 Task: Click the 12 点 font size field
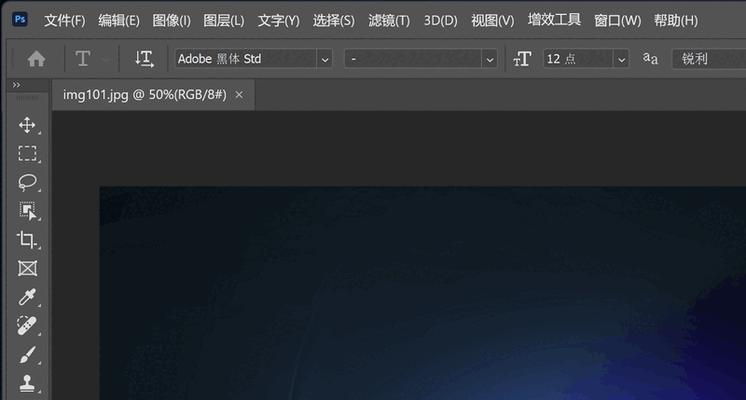(x=579, y=59)
